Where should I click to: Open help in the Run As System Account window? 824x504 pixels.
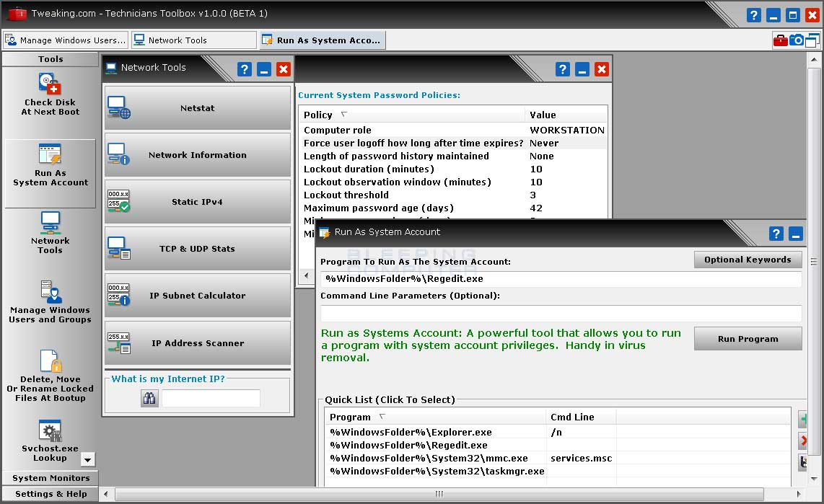[x=776, y=234]
